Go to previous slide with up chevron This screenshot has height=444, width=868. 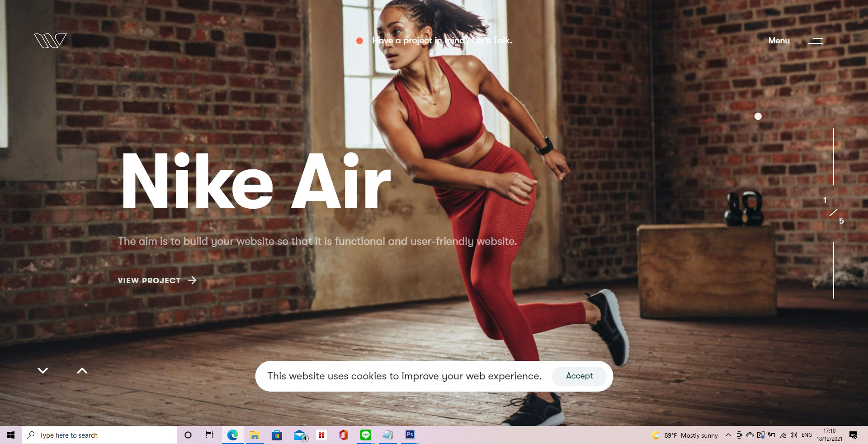click(x=82, y=370)
